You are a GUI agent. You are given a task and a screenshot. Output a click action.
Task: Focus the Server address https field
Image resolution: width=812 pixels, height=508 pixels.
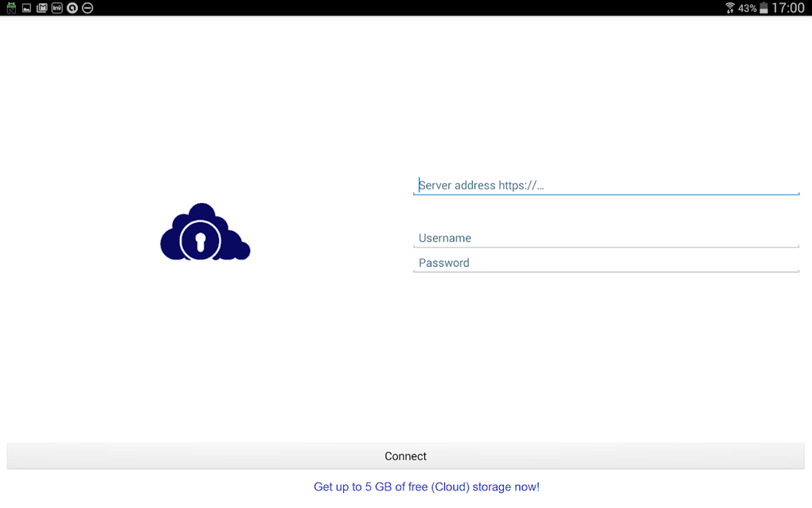tap(606, 186)
